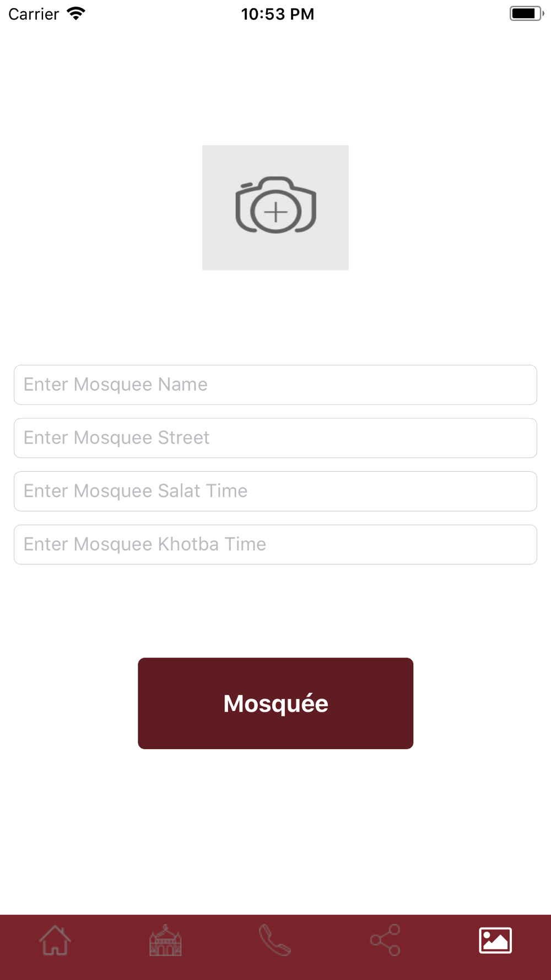
Task: Focus the Enter Mosquee Street field
Action: (x=275, y=438)
